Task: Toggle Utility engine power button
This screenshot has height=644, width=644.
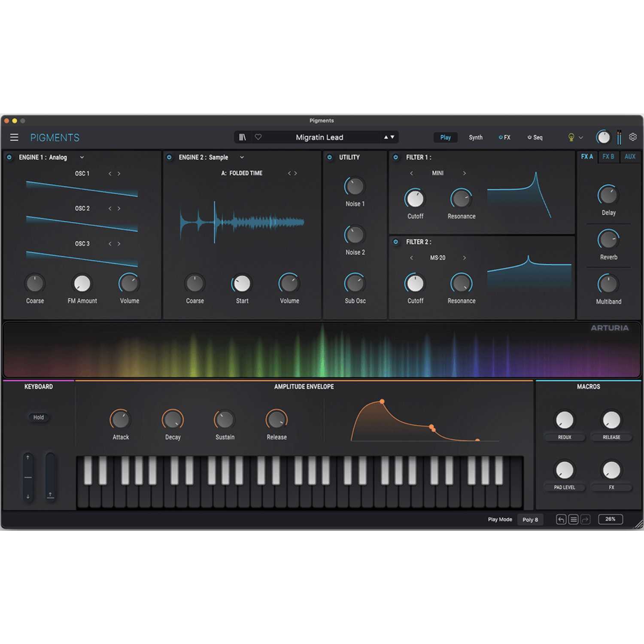Action: point(330,157)
